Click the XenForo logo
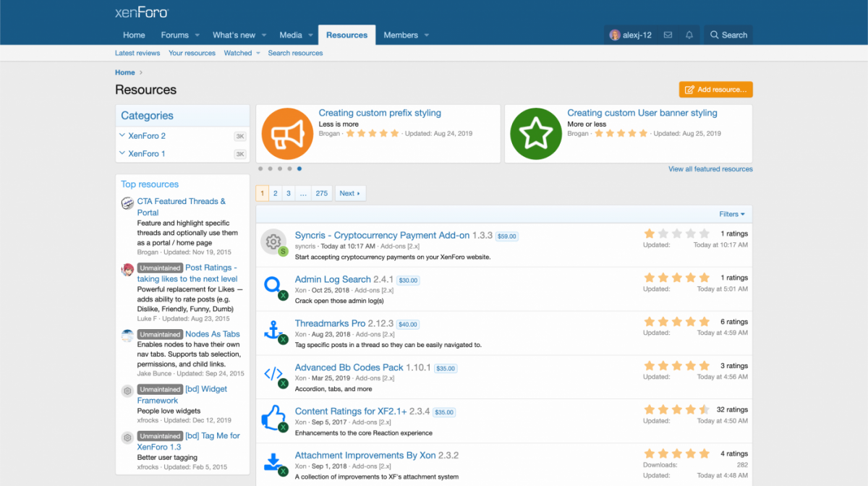Image resolution: width=868 pixels, height=486 pixels. (x=142, y=12)
